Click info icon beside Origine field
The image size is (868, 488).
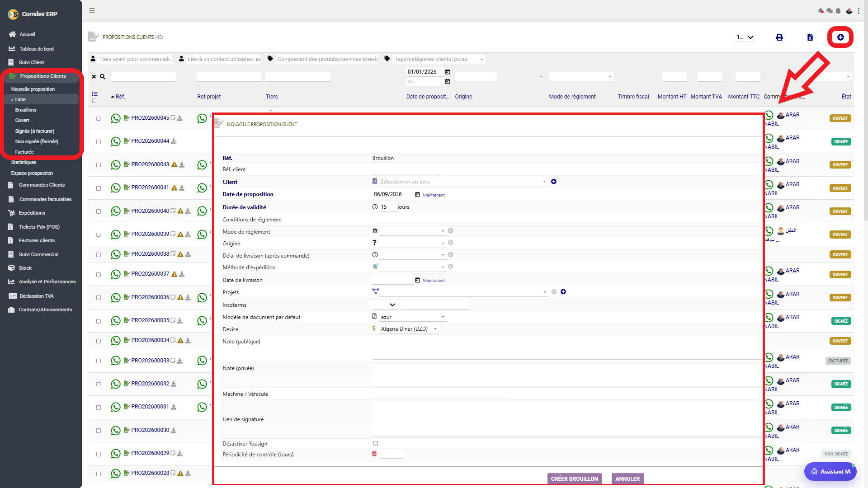451,243
